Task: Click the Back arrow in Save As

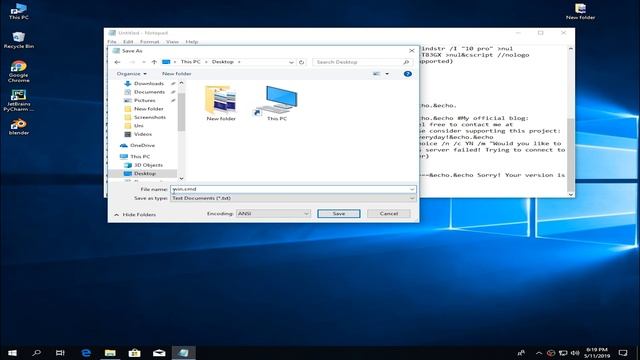Action: (117, 62)
